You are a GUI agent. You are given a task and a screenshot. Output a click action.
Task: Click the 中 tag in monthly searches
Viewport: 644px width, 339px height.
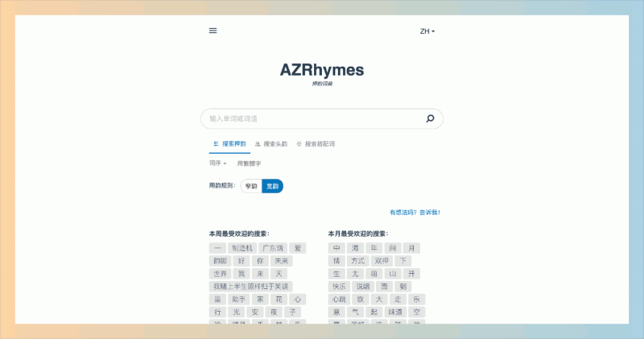pyautogui.click(x=336, y=248)
